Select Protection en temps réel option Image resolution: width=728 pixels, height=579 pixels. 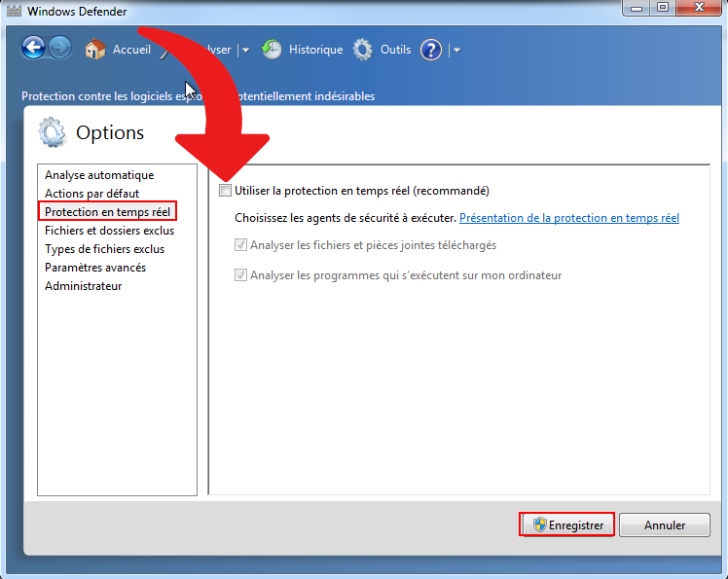click(108, 212)
